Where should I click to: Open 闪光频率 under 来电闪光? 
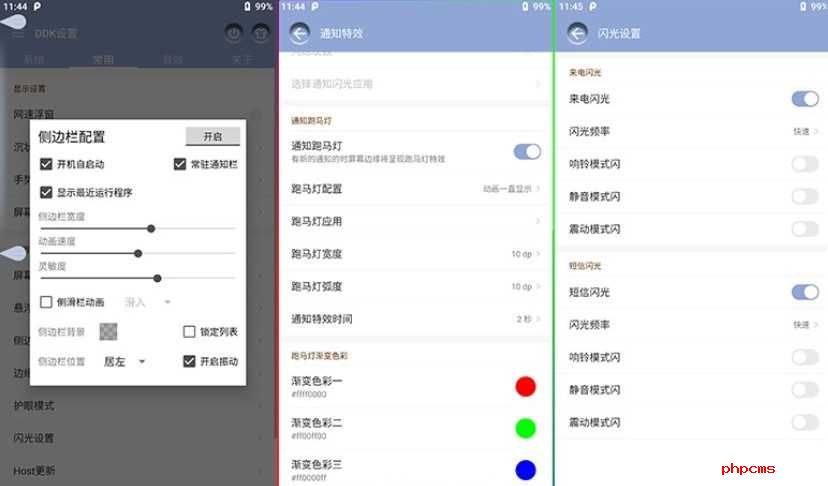pyautogui.click(x=693, y=131)
